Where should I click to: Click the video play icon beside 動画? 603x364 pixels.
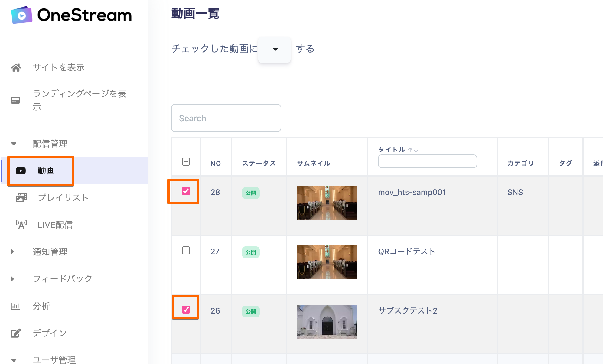click(x=21, y=171)
